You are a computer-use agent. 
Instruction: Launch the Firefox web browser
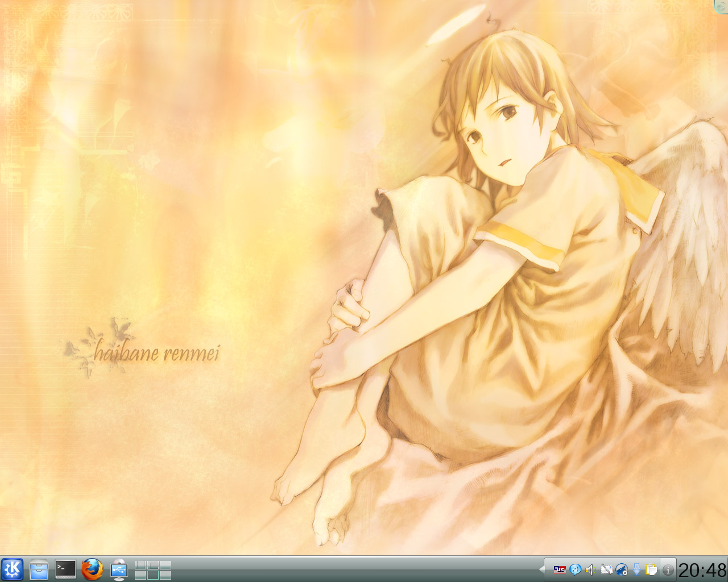click(x=92, y=569)
